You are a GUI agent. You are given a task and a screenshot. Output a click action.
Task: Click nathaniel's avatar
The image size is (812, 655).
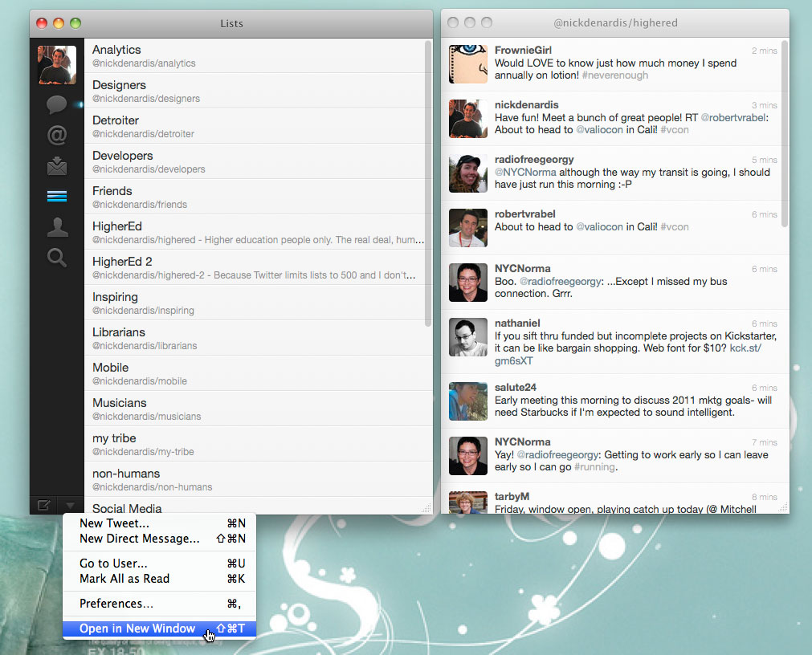point(468,337)
